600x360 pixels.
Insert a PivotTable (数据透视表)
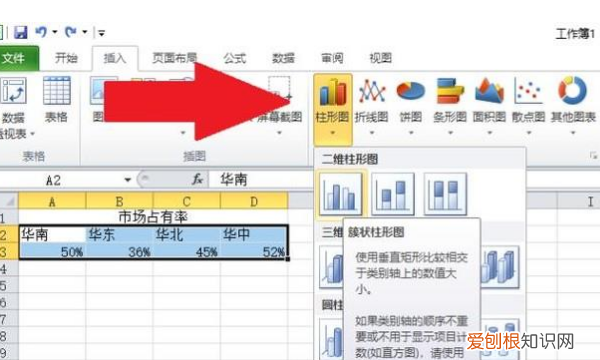[x=14, y=108]
